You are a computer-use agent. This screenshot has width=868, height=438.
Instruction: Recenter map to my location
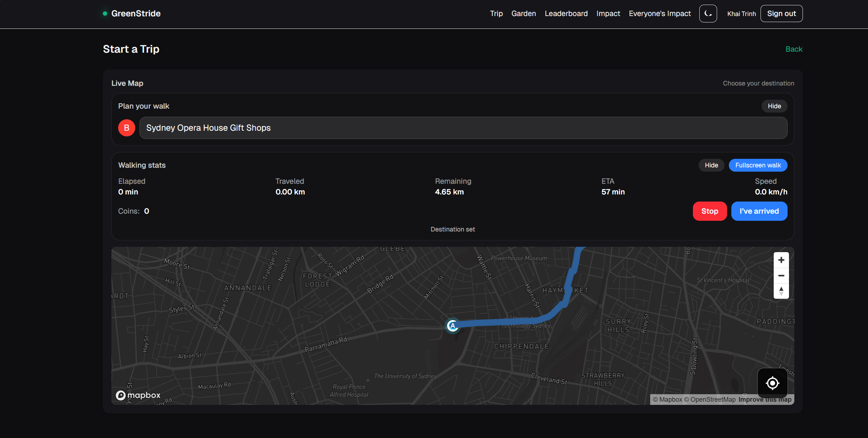pyautogui.click(x=772, y=383)
